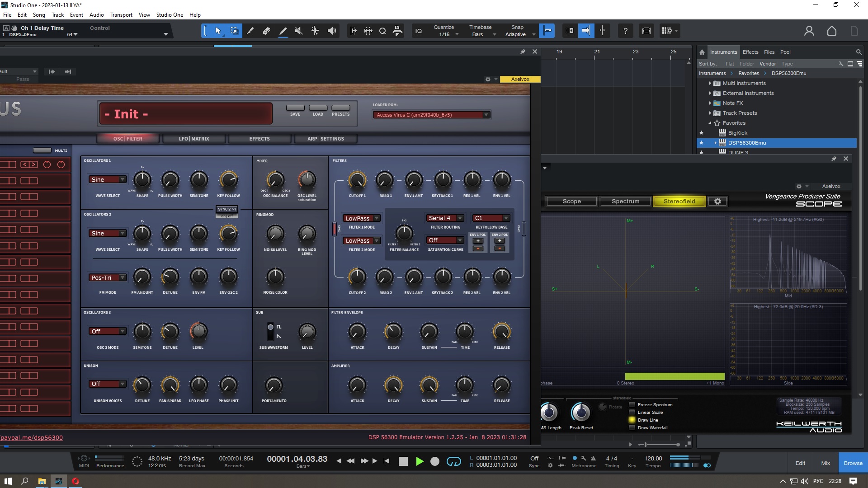868x488 pixels.
Task: Click the Stop transport button
Action: tap(403, 461)
